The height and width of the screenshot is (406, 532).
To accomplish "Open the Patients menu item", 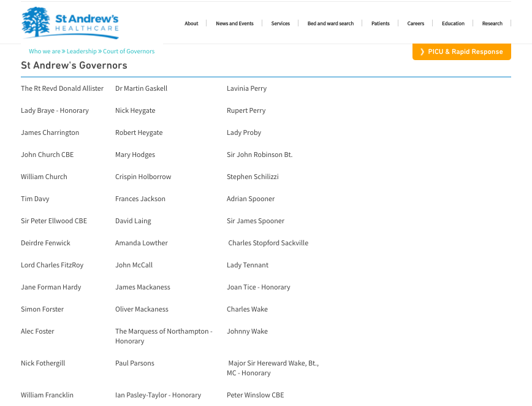I will click(380, 24).
